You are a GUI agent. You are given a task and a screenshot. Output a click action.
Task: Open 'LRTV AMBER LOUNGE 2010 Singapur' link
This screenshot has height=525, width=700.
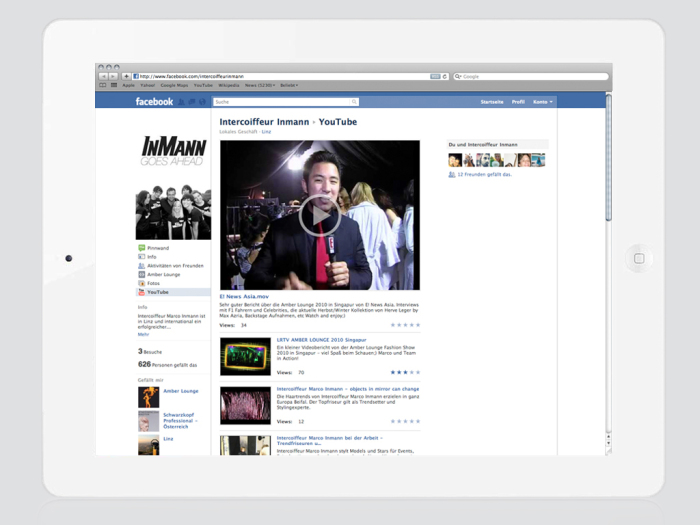[x=321, y=340]
